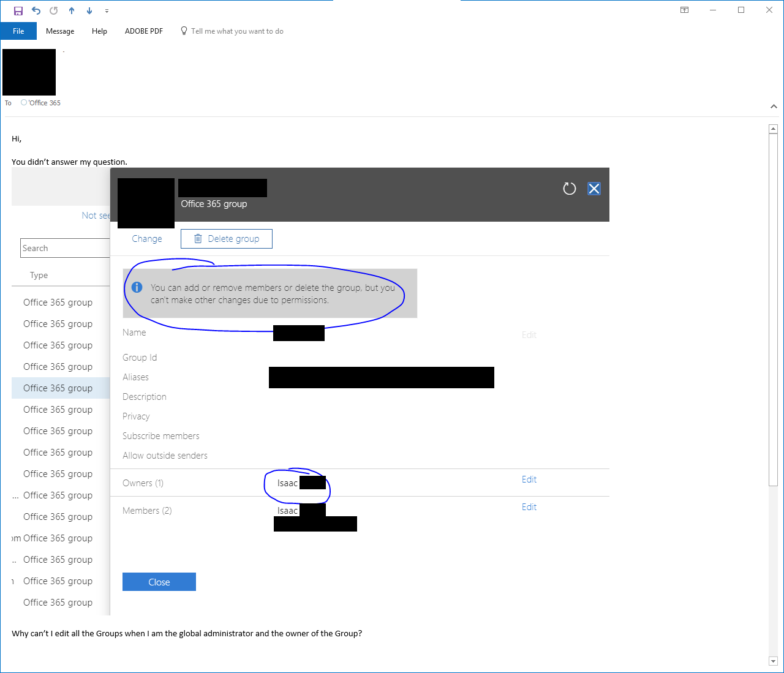The height and width of the screenshot is (673, 784).
Task: Maximize the message window
Action: click(x=741, y=10)
